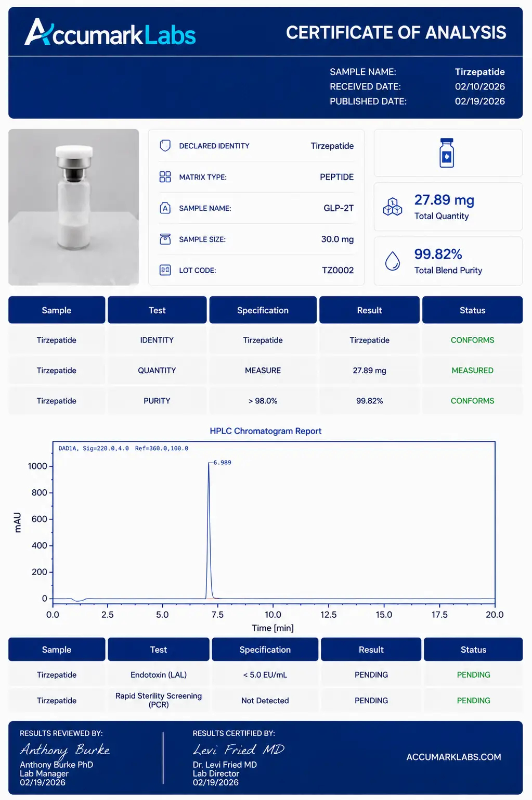Click the Anthony Burke signature
The width and height of the screenshot is (532, 800).
pos(64,750)
